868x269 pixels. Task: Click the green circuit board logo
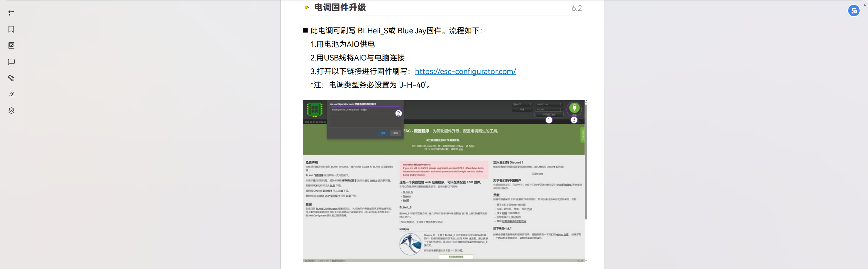314,110
